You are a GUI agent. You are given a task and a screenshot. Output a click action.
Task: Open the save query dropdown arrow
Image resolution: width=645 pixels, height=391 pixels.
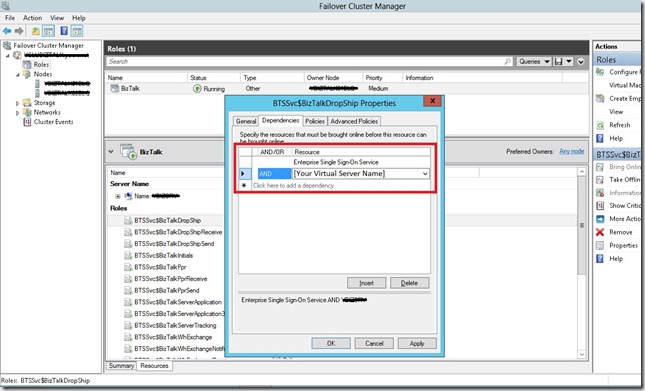569,62
